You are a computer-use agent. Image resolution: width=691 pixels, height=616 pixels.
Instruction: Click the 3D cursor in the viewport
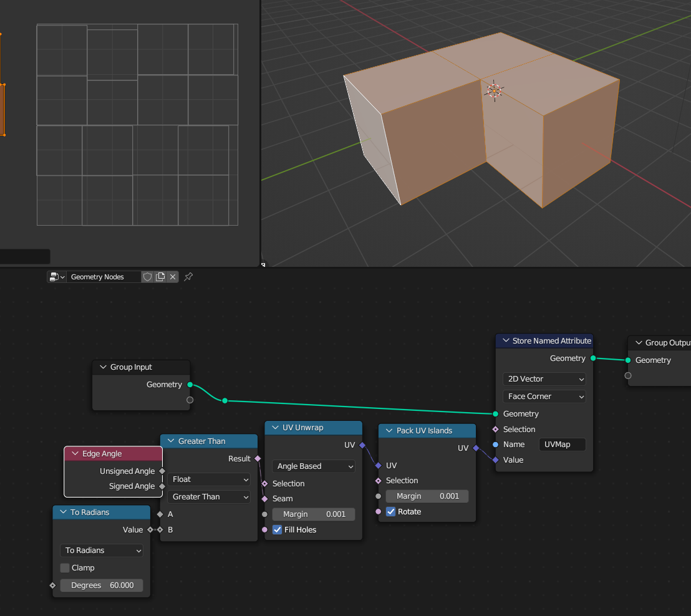coord(494,91)
